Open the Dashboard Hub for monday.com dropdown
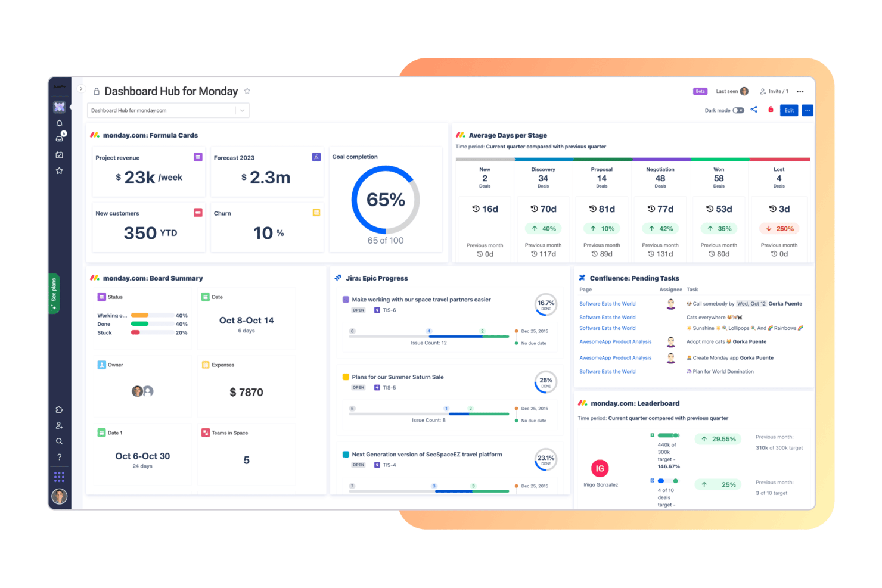 coord(168,110)
